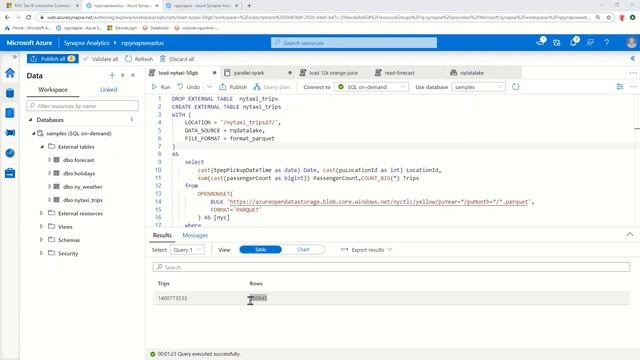Click the Publish all button
The height and width of the screenshot is (360, 640).
click(x=53, y=59)
